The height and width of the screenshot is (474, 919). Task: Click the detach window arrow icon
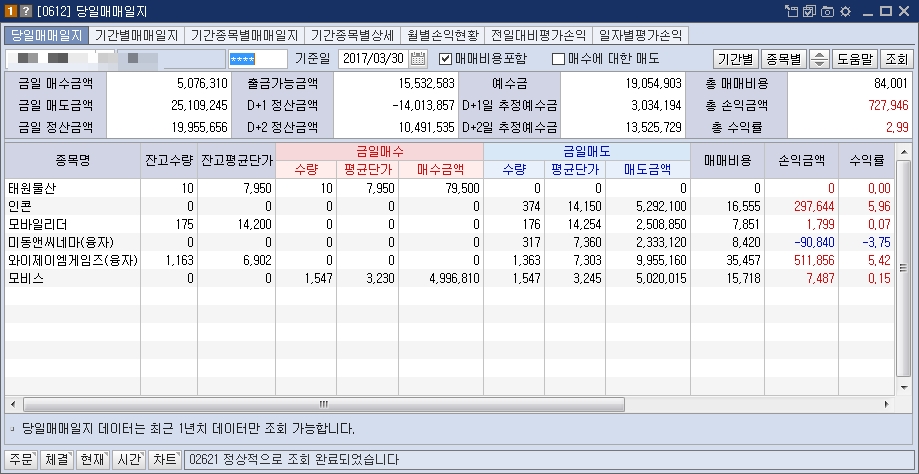(x=793, y=11)
